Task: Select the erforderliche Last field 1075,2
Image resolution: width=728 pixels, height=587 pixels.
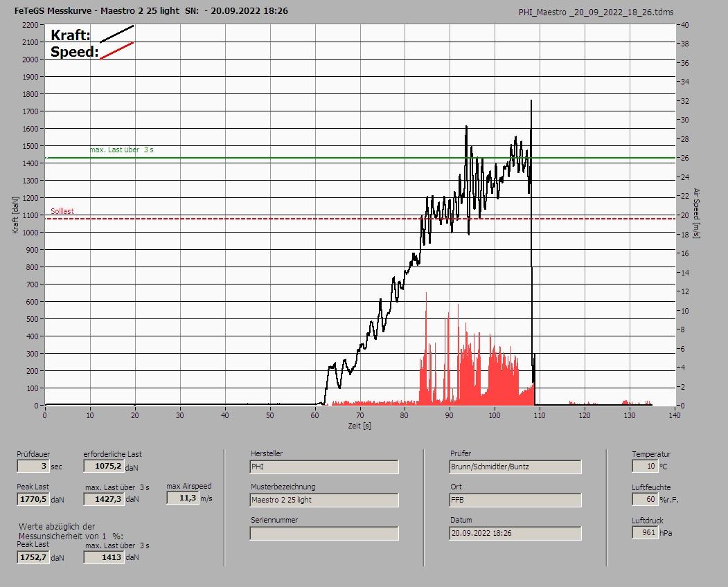Action: (104, 466)
